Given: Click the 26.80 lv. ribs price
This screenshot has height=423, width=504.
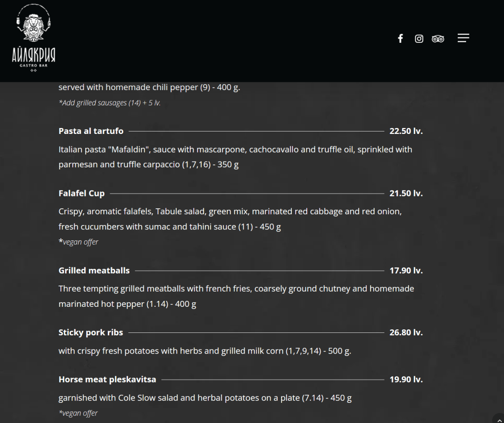Looking at the screenshot, I should [x=406, y=332].
